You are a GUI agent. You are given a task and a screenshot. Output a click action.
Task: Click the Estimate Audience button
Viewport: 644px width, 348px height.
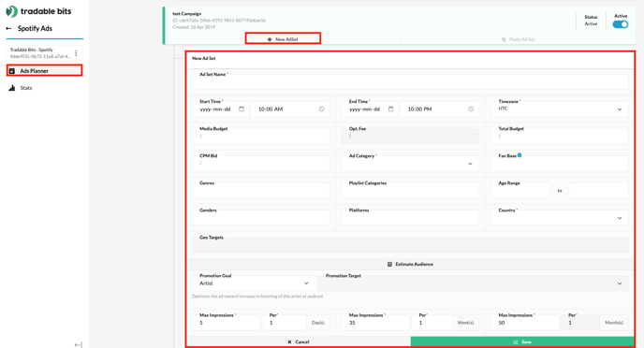pos(410,264)
